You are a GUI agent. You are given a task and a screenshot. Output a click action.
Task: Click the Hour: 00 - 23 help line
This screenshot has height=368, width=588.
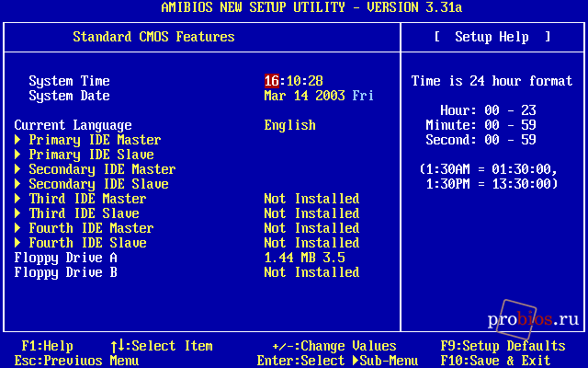pyautogui.click(x=488, y=110)
